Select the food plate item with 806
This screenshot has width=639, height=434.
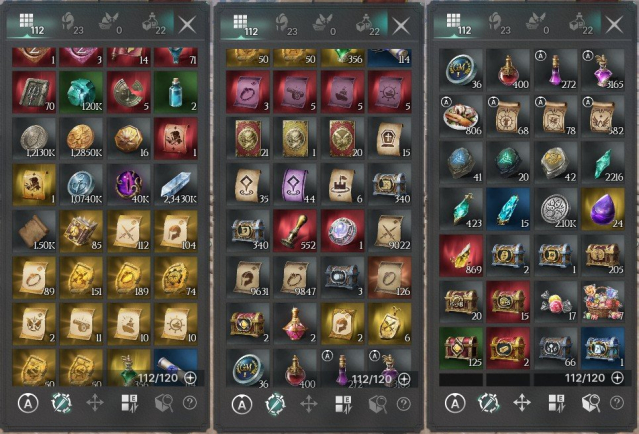(x=461, y=116)
